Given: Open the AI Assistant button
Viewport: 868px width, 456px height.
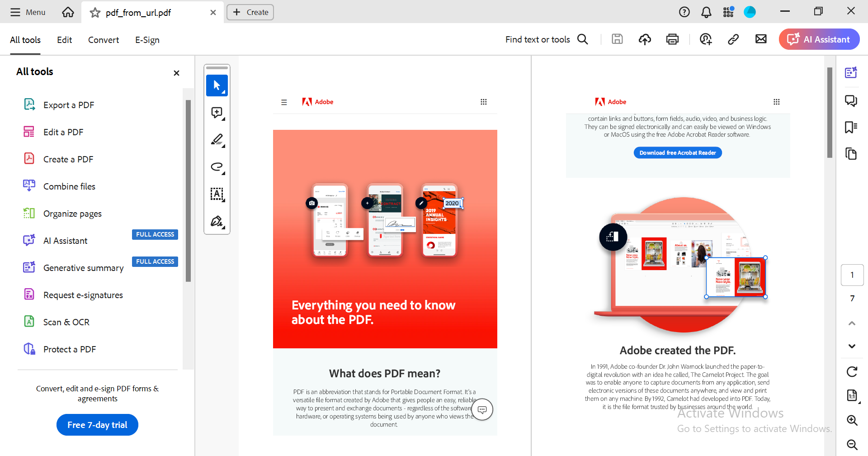Looking at the screenshot, I should point(819,39).
